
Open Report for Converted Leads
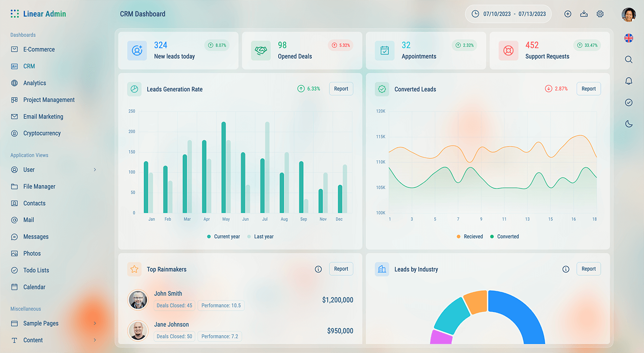tap(588, 89)
